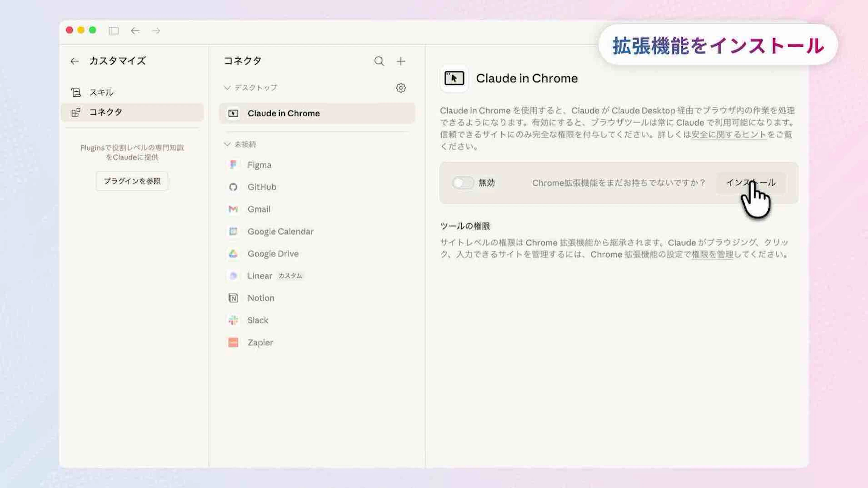
Task: Open the スキル tab in the sidebar
Action: pyautogui.click(x=101, y=92)
